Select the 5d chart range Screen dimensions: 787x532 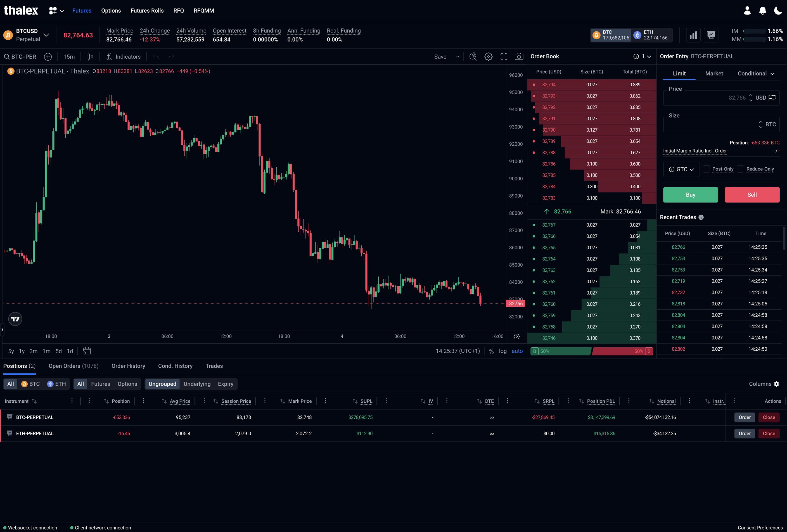click(59, 351)
